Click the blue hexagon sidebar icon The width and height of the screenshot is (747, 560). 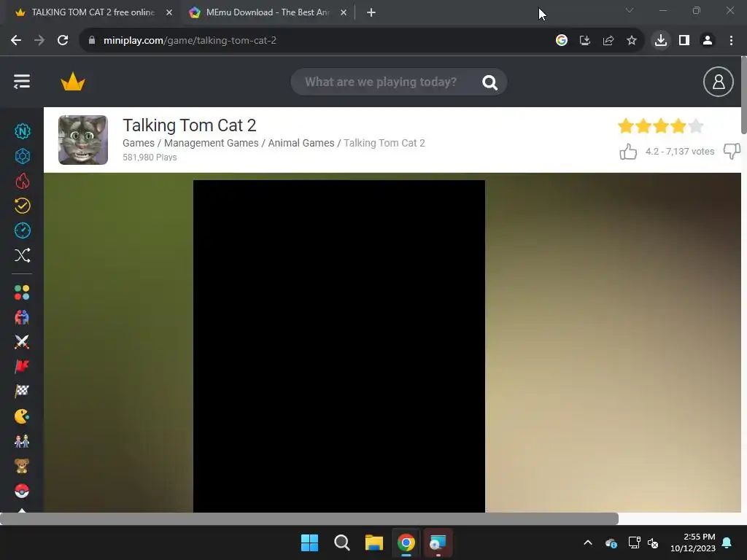pos(23,156)
